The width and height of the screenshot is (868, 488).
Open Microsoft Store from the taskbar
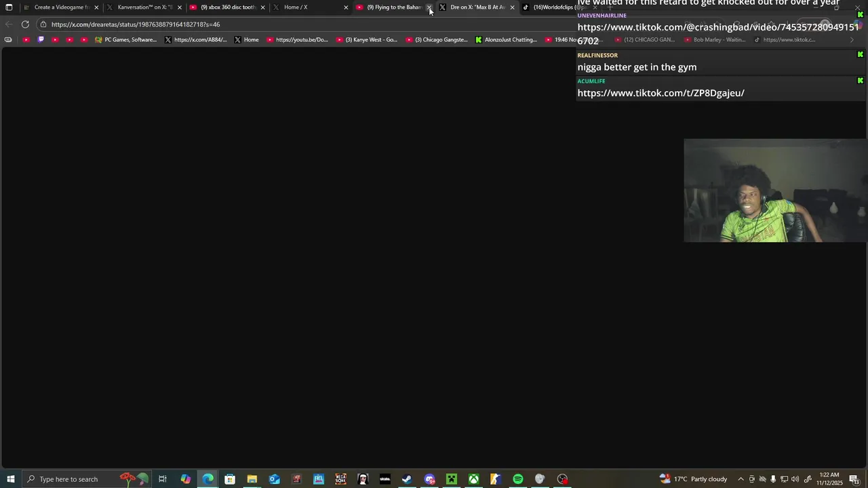230,479
